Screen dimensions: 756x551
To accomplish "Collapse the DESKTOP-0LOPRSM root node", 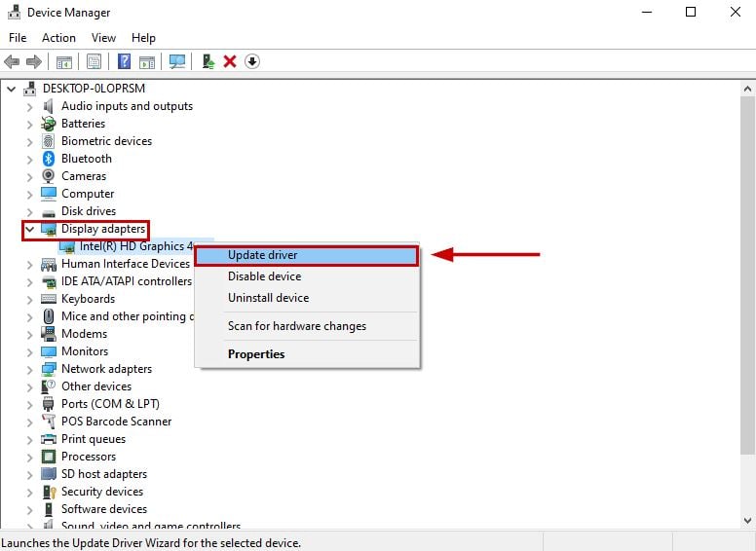I will (12, 89).
